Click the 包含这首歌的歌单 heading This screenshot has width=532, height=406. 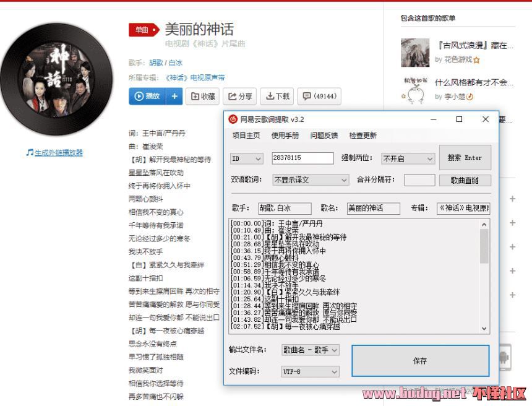point(428,18)
